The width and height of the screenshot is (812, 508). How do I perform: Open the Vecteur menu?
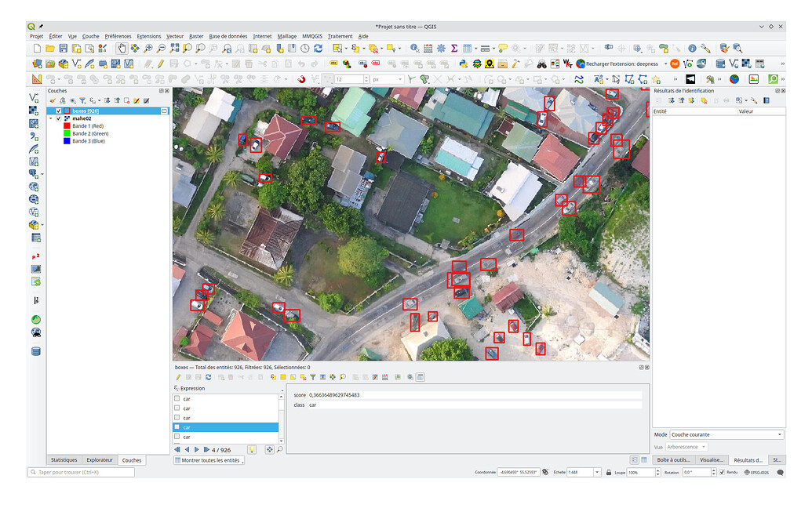174,36
